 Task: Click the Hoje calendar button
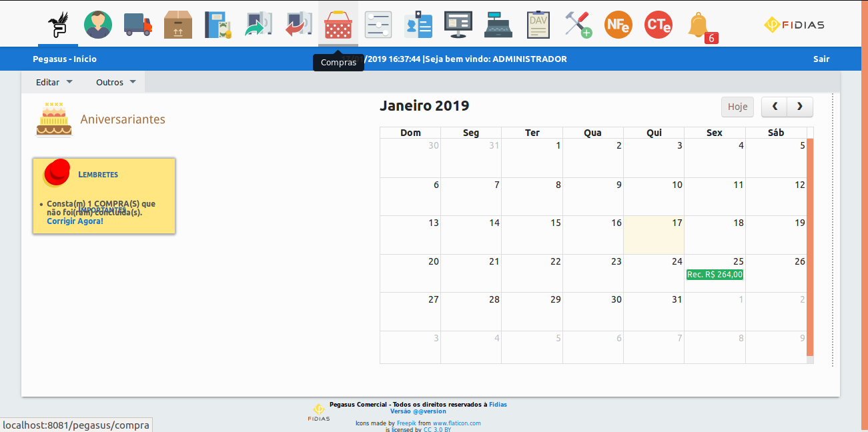[737, 107]
